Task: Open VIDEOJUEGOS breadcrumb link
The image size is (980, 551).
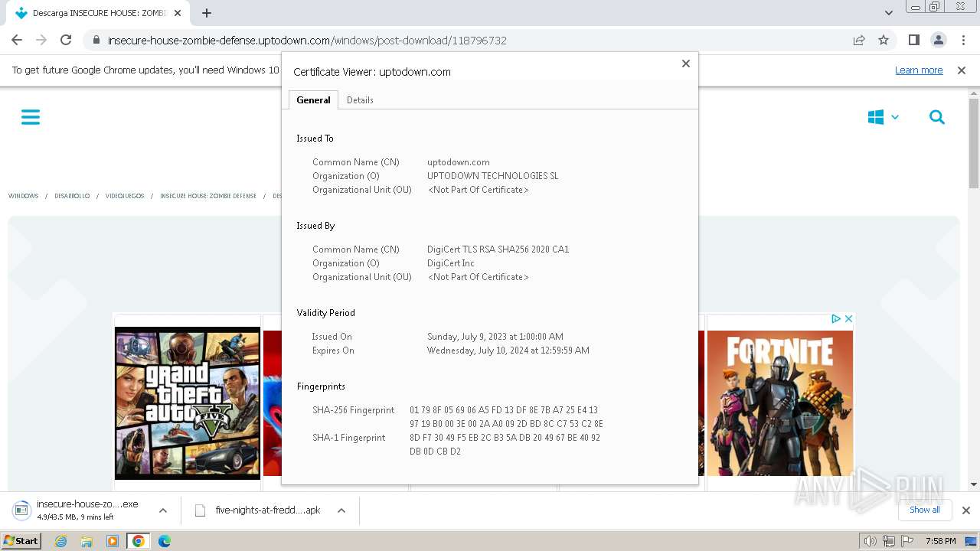Action: (125, 196)
